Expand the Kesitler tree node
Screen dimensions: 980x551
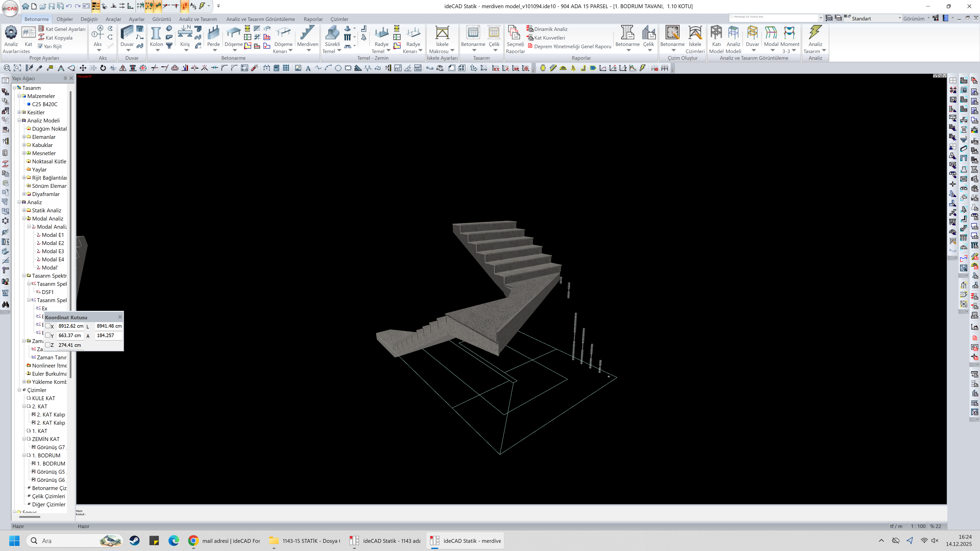coord(19,112)
